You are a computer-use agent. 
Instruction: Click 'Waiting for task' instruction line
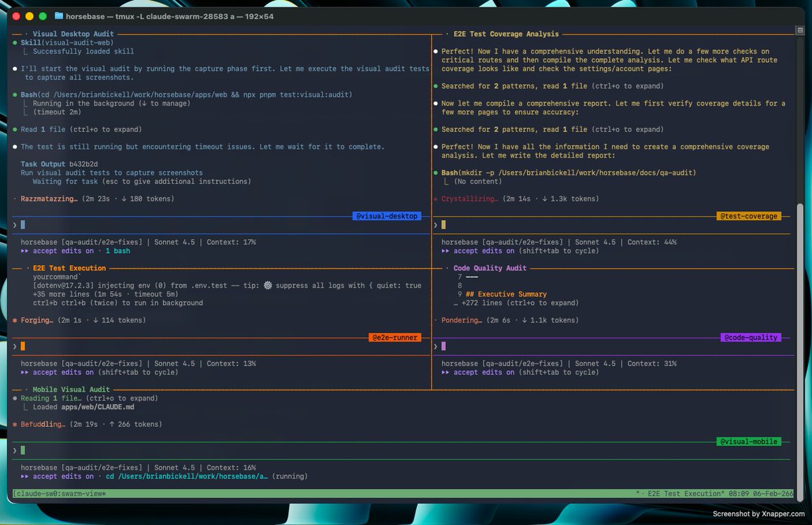pos(141,181)
